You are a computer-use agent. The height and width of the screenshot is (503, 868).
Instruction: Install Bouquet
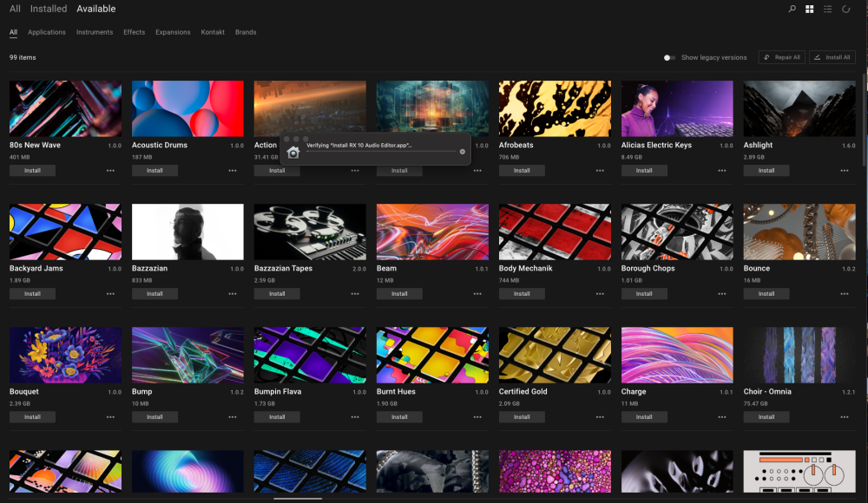[x=32, y=417]
